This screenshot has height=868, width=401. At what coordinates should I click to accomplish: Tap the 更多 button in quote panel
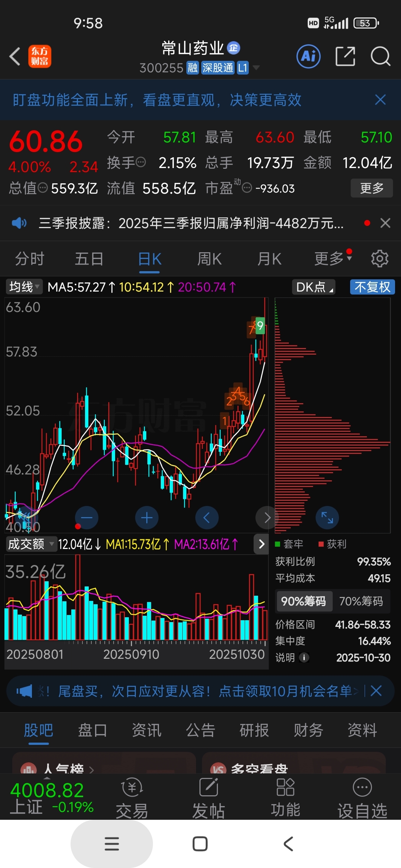click(372, 188)
